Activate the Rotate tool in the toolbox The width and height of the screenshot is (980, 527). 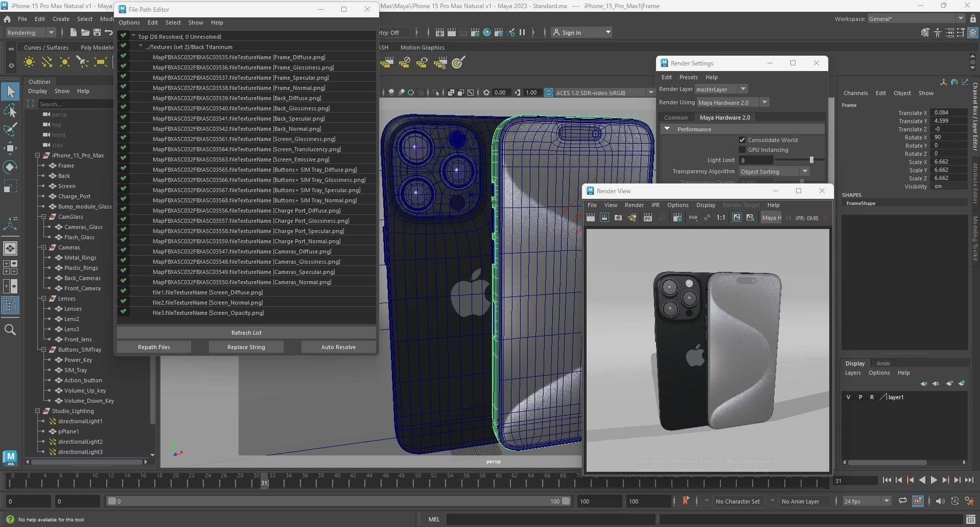[10, 167]
